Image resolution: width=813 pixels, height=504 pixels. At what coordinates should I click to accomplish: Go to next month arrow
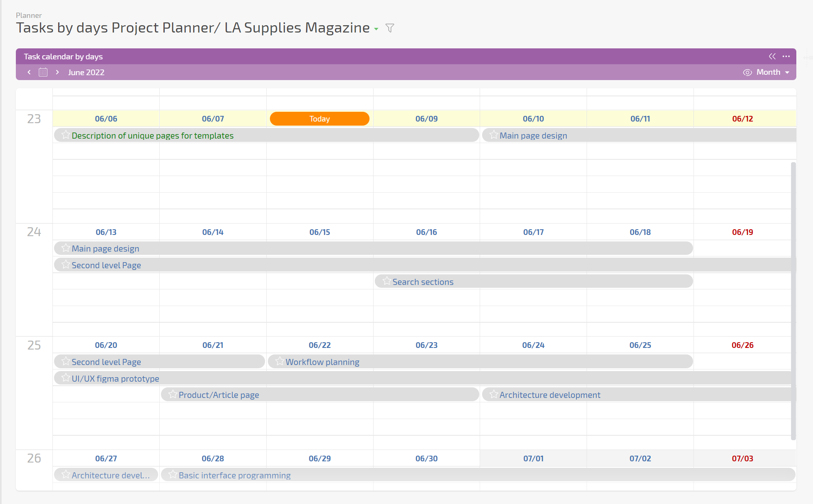(57, 72)
